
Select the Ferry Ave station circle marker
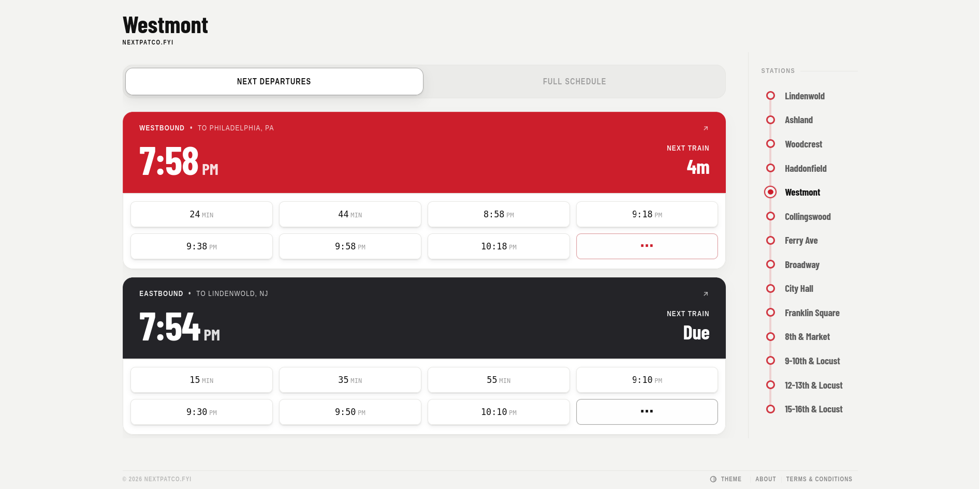click(x=770, y=241)
